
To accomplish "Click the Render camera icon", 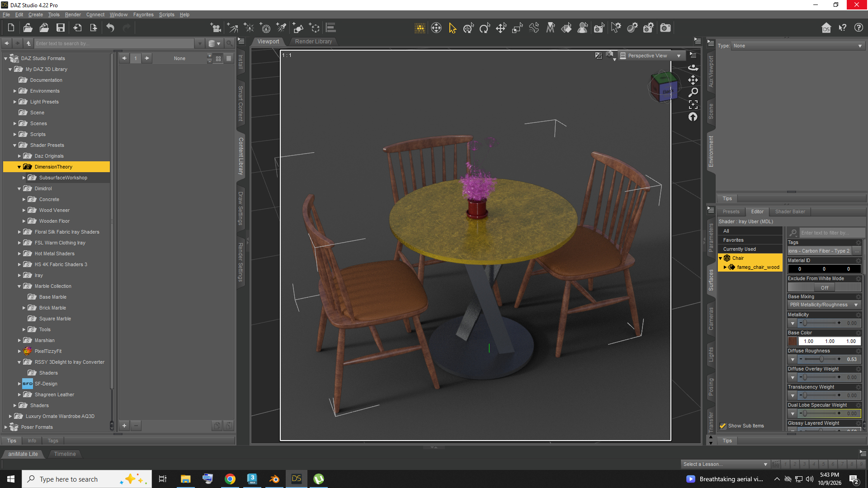I will click(665, 28).
